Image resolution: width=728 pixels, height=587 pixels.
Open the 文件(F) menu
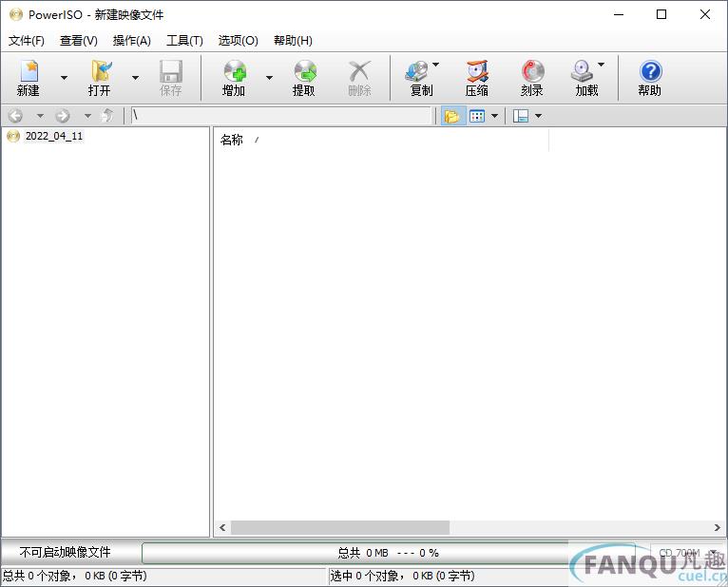(x=27, y=41)
